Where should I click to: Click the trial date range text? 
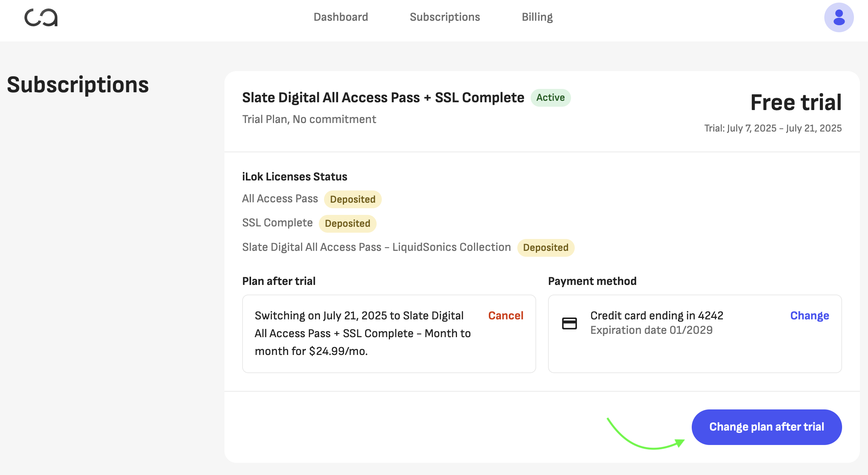click(x=773, y=128)
